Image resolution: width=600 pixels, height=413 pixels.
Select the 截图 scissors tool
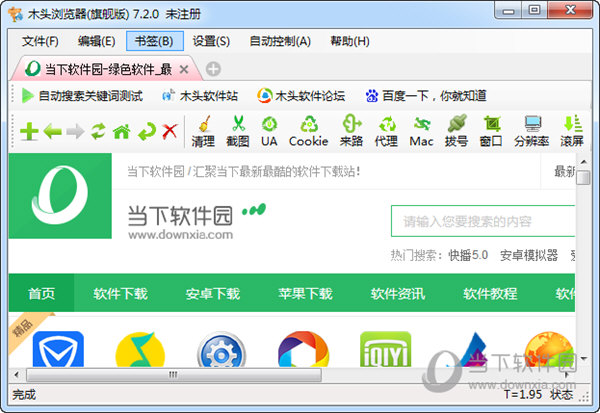238,131
